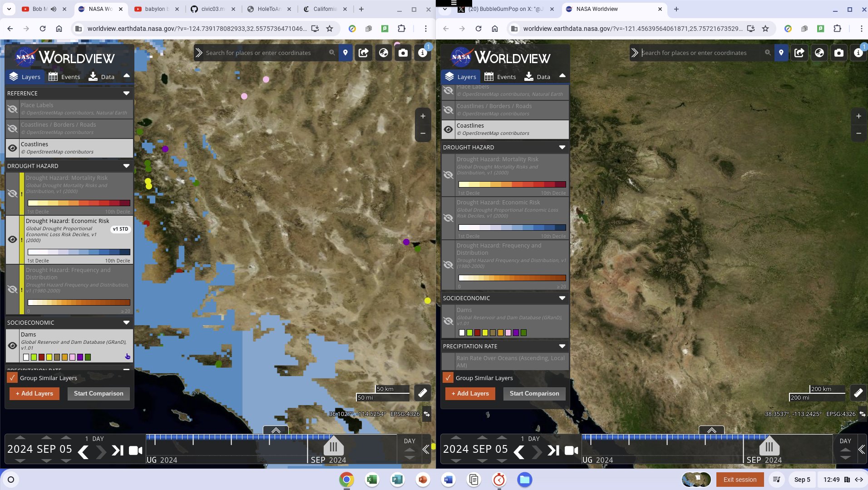The width and height of the screenshot is (868, 490).
Task: Expand left timeline panel chevron
Action: pos(276,430)
